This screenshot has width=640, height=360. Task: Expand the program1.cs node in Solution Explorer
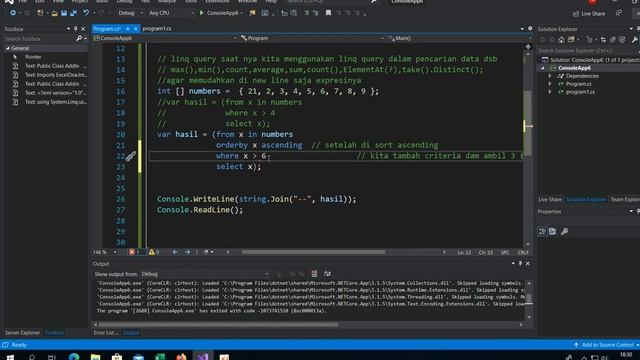(550, 92)
